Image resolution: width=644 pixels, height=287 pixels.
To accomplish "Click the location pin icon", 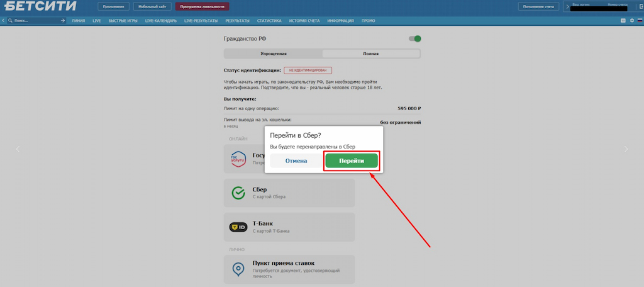I will (238, 270).
